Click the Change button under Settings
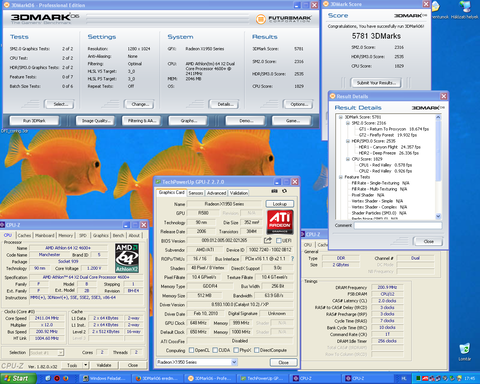Viewport: 480px width, 384px height. (x=140, y=104)
